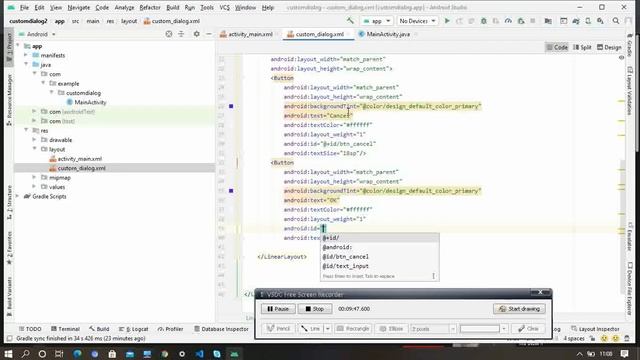This screenshot has width=640, height=360.
Task: Open the Layout Inspector tool window
Action: point(595,329)
